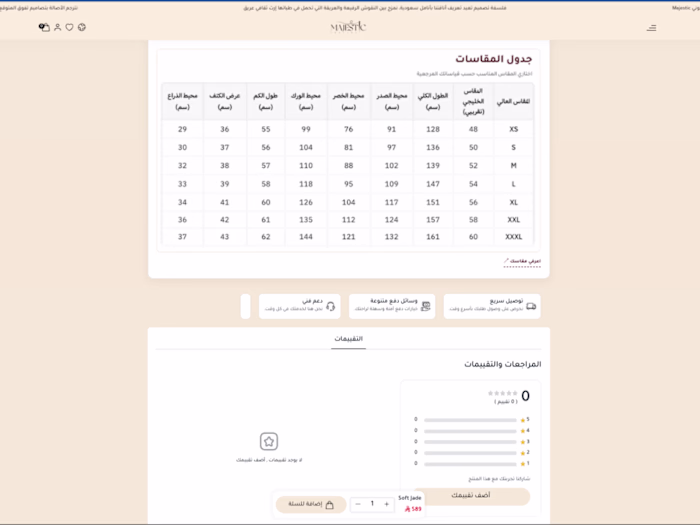
Task: Click the XL size row label
Action: (513, 202)
